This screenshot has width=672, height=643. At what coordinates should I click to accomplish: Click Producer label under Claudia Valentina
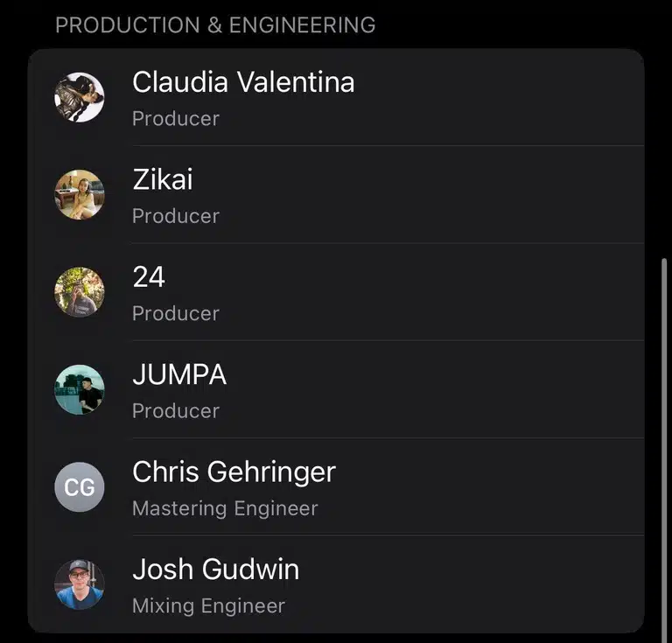pyautogui.click(x=176, y=119)
